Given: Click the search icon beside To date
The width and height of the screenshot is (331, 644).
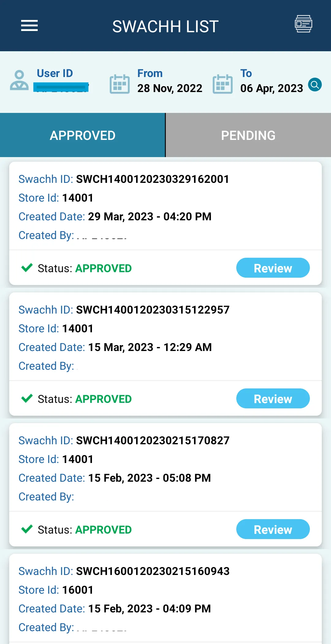Looking at the screenshot, I should pyautogui.click(x=315, y=85).
